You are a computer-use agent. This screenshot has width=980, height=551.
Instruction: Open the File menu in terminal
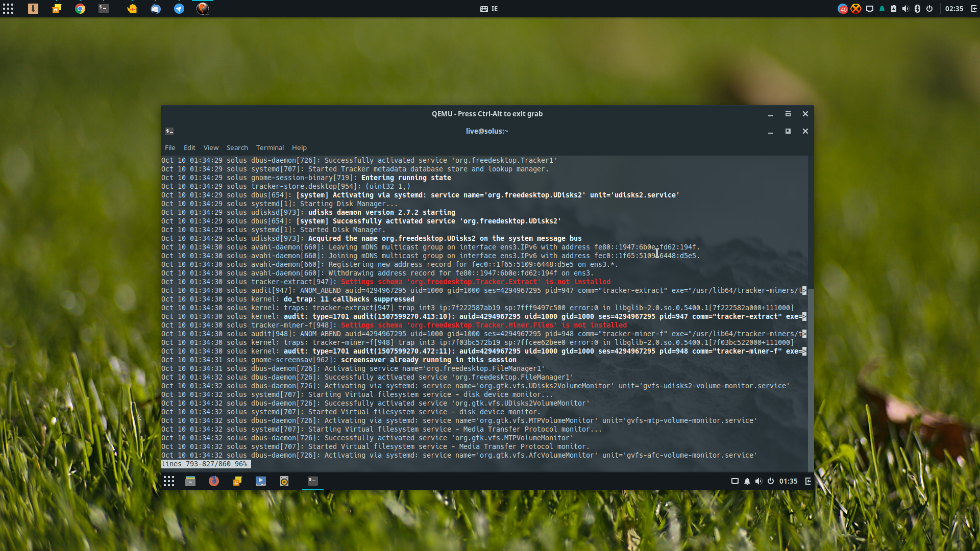click(170, 147)
